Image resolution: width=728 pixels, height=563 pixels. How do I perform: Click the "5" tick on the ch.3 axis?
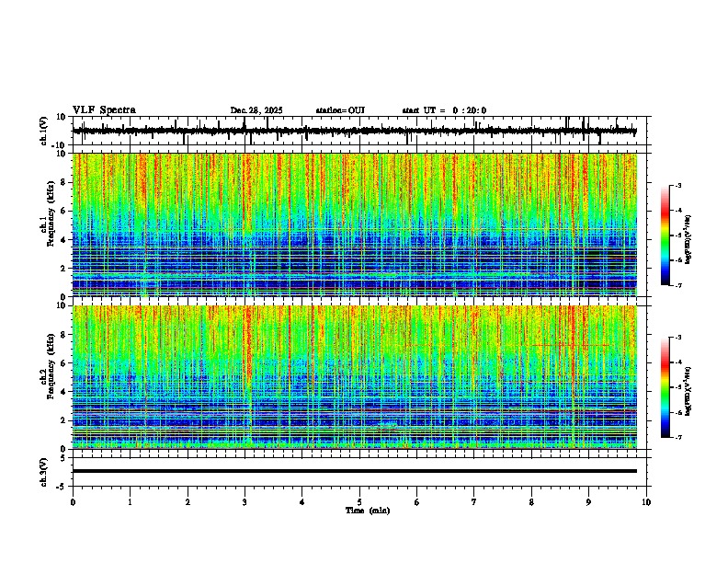point(63,457)
